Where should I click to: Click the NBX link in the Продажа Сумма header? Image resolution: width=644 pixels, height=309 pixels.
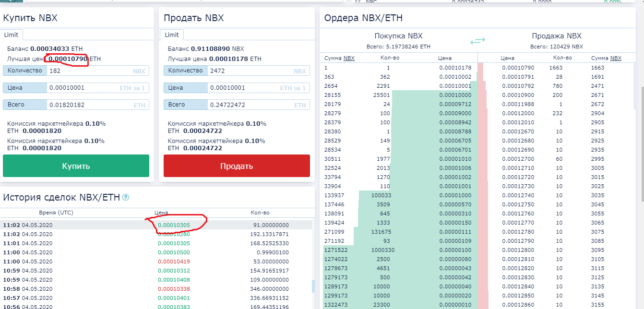[616, 58]
